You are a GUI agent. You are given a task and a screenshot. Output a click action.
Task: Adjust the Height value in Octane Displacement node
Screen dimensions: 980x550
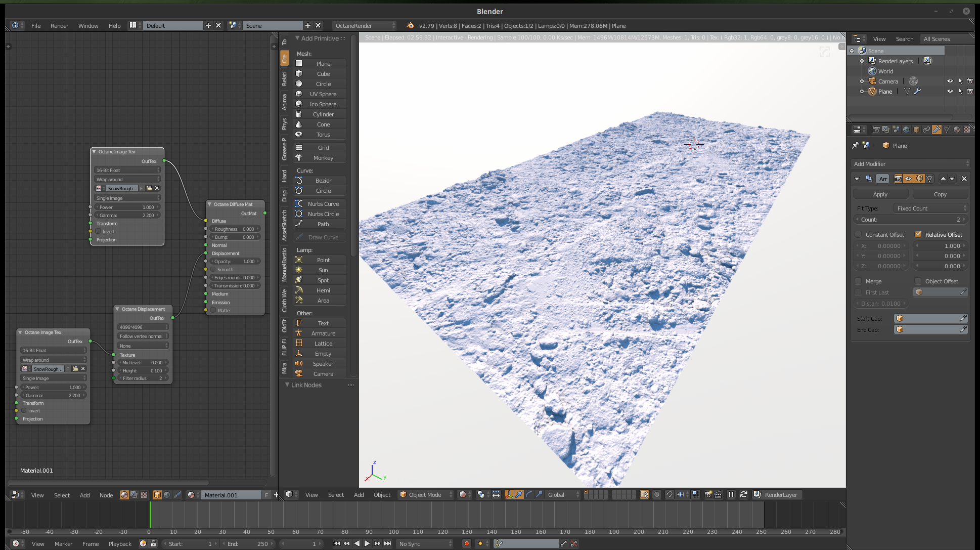coord(143,371)
